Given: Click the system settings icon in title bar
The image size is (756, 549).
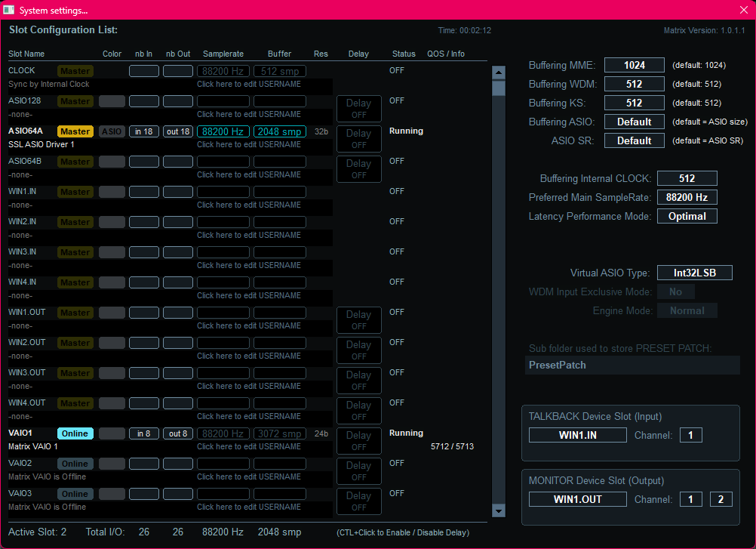Looking at the screenshot, I should click(9, 10).
